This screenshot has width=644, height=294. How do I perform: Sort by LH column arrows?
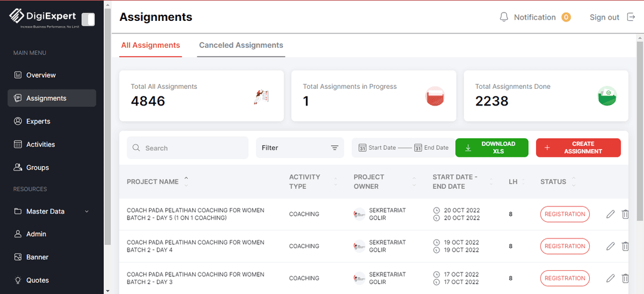(524, 181)
